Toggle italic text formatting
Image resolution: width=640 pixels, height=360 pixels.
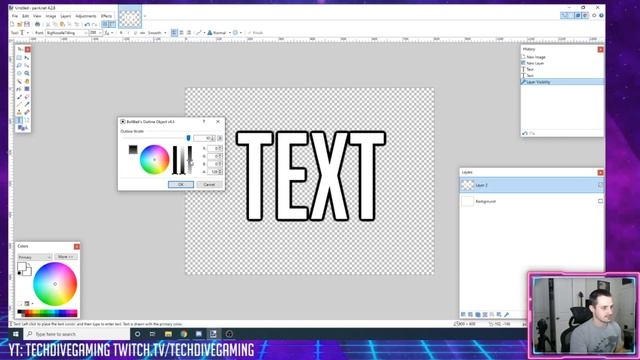point(128,33)
